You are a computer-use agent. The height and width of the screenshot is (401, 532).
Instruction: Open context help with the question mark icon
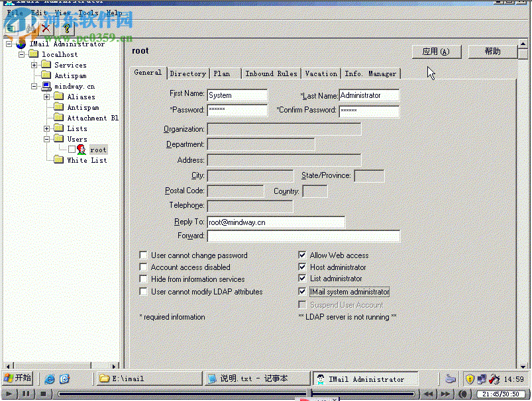pyautogui.click(x=66, y=28)
